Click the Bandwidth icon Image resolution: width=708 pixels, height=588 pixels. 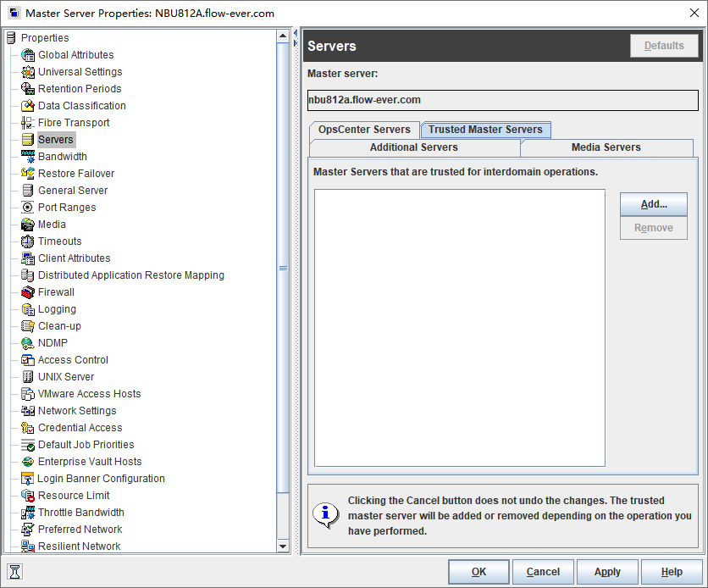[28, 157]
